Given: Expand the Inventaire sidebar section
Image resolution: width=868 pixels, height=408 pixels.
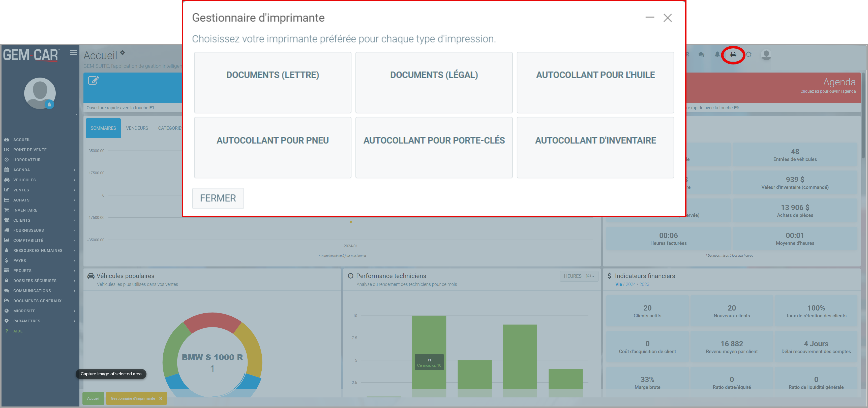Looking at the screenshot, I should (25, 210).
